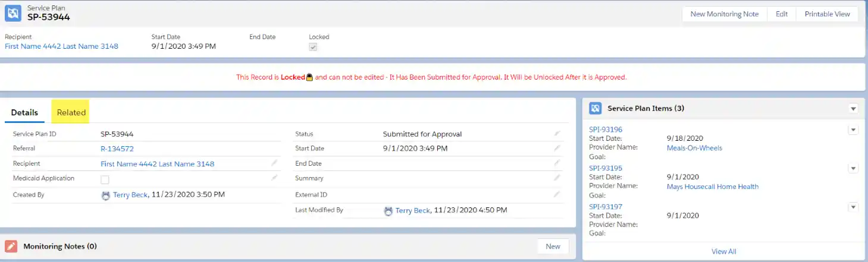This screenshot has width=868, height=262.
Task: Open service plan item SPI-93196
Action: [x=606, y=130]
